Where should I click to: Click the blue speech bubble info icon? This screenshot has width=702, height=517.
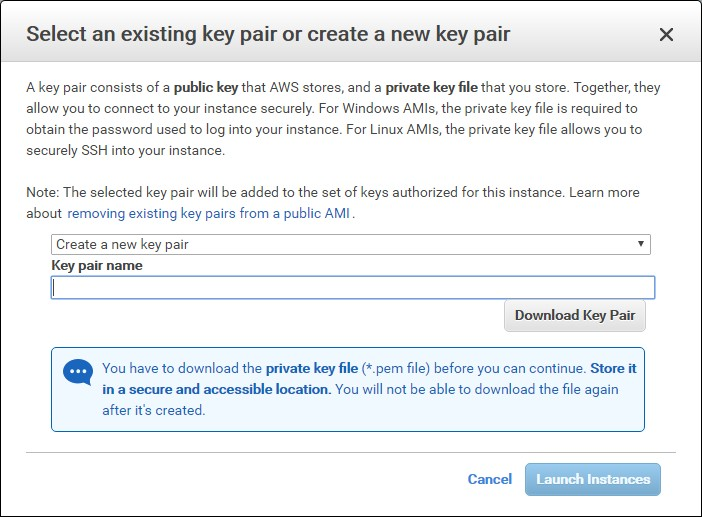pyautogui.click(x=77, y=372)
